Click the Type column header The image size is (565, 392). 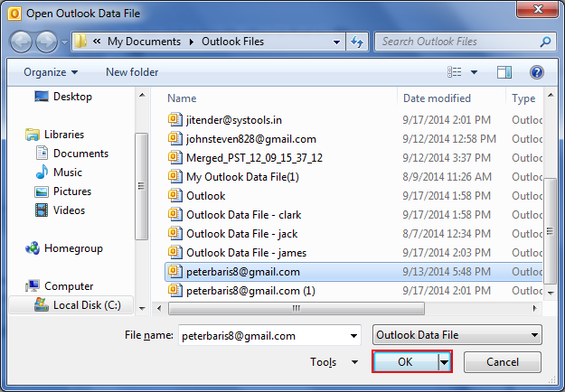click(x=523, y=98)
